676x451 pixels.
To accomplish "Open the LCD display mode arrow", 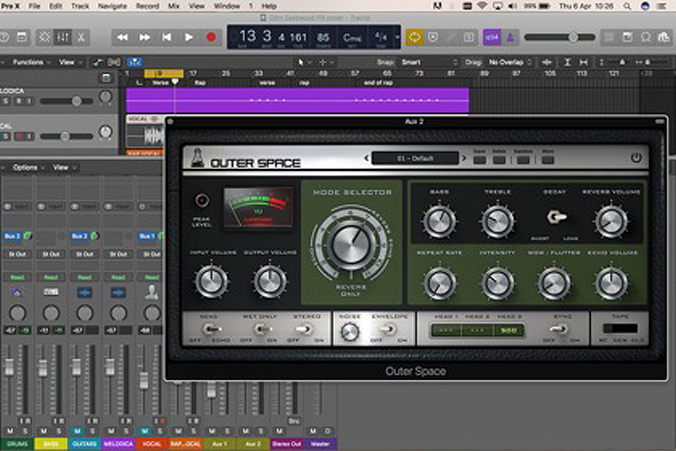I will 397,38.
